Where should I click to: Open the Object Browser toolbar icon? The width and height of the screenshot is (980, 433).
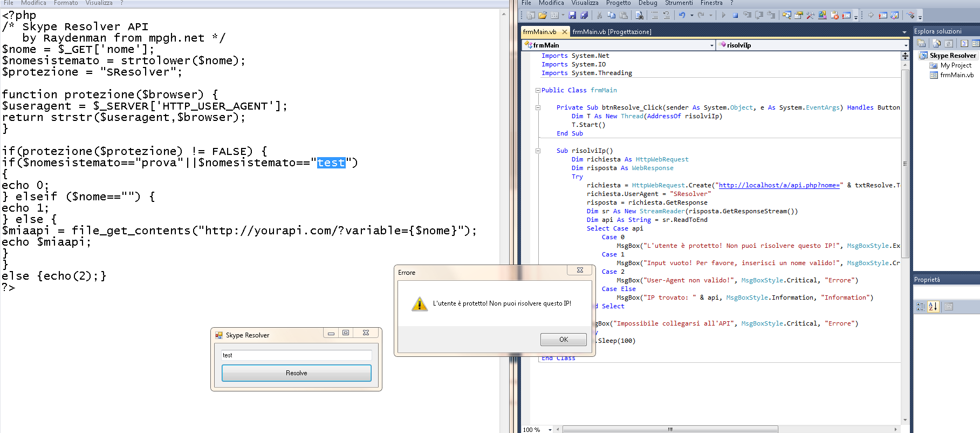822,15
